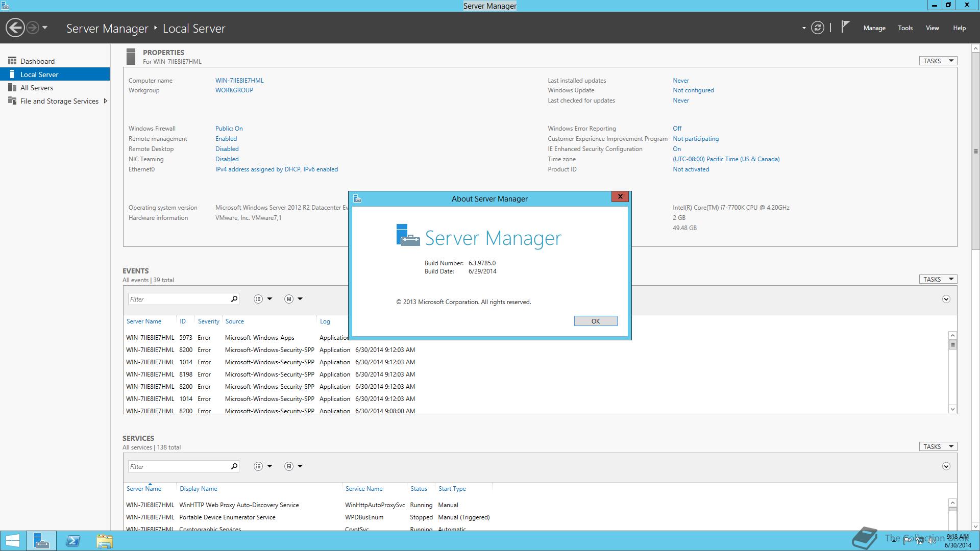Click Last installed updates Never link
The width and height of the screenshot is (980, 551).
(681, 81)
